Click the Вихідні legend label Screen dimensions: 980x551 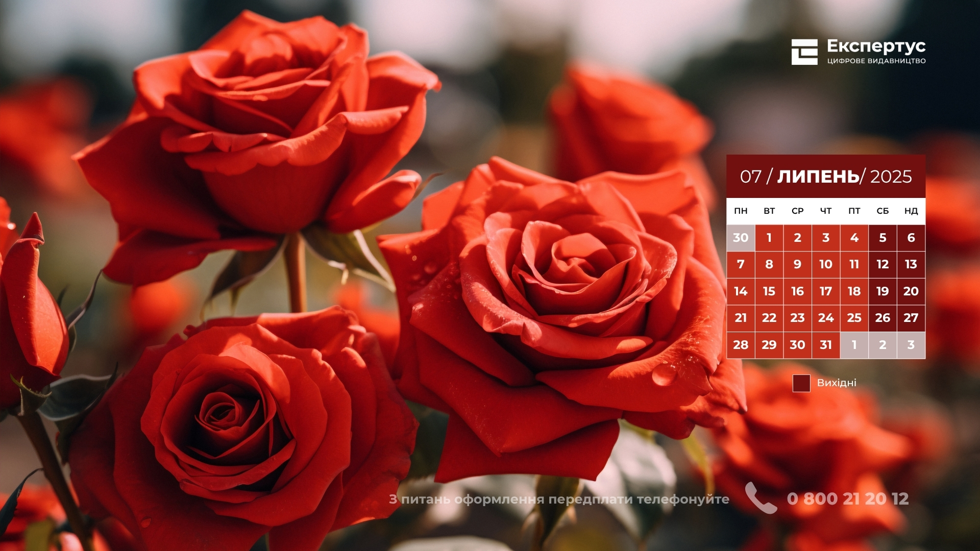[837, 383]
